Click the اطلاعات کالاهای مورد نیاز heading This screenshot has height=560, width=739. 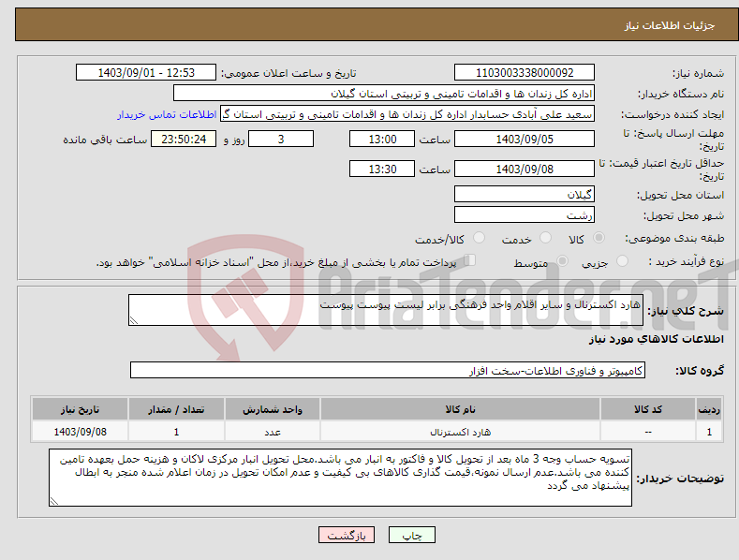(x=656, y=339)
